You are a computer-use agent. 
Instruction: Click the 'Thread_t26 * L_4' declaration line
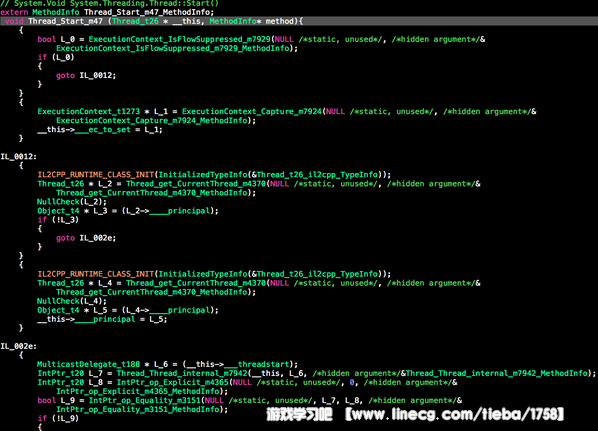259,283
